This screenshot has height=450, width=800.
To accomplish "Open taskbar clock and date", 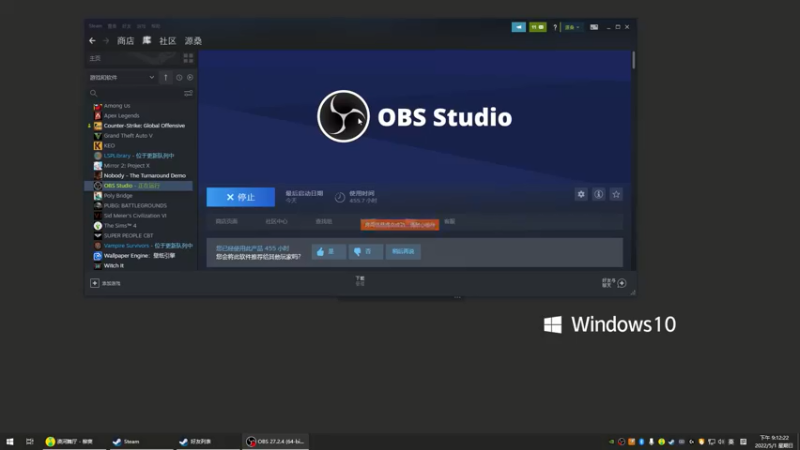I will tap(774, 441).
